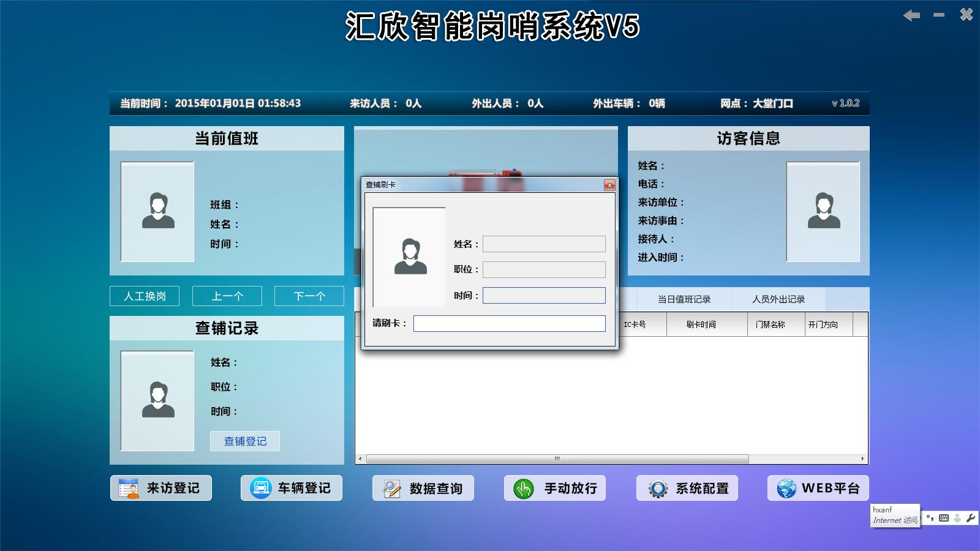Click the 刷卡时间 column header
Viewport: 980px width, 551px height.
(707, 324)
